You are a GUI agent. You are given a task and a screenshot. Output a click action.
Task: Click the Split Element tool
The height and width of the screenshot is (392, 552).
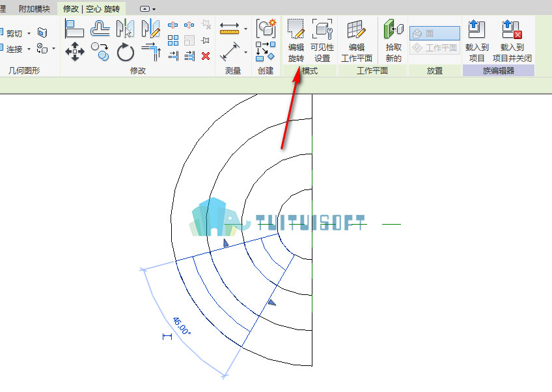[x=173, y=25]
